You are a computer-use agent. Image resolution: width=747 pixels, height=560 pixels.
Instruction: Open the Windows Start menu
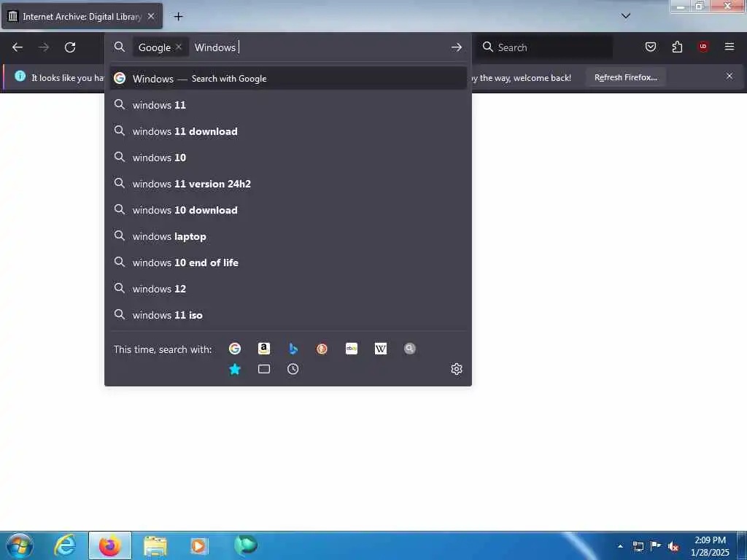pyautogui.click(x=19, y=545)
